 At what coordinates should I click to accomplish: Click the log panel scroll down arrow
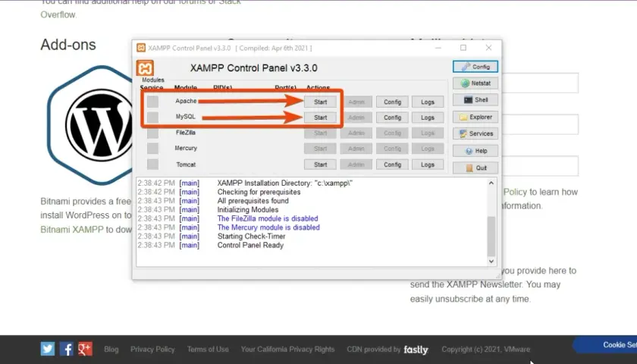[491, 261]
